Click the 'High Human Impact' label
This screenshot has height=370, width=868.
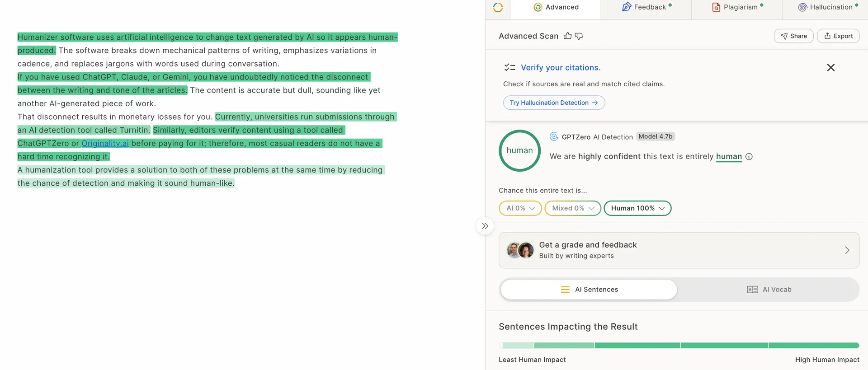[x=827, y=360]
